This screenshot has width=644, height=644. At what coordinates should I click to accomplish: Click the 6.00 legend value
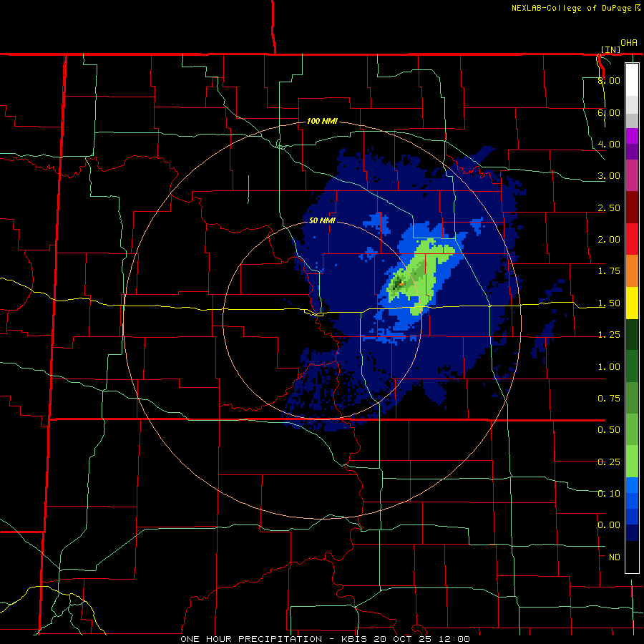pyautogui.click(x=609, y=112)
